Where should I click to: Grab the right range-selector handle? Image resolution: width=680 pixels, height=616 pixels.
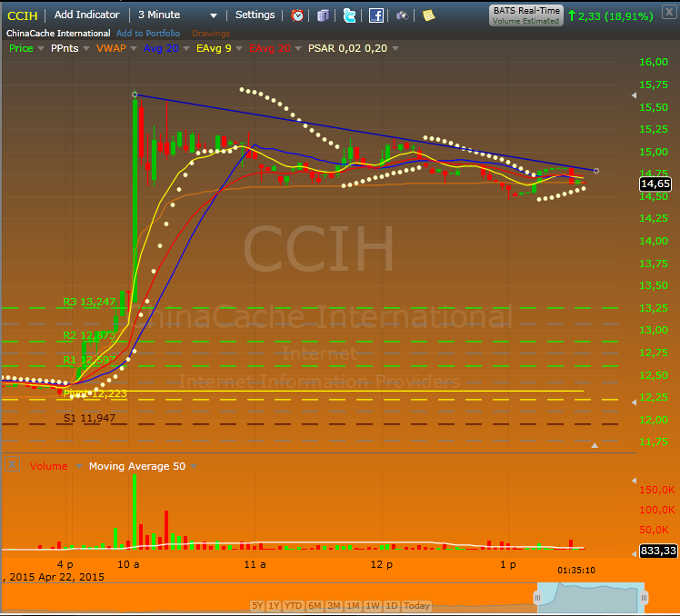pyautogui.click(x=644, y=598)
